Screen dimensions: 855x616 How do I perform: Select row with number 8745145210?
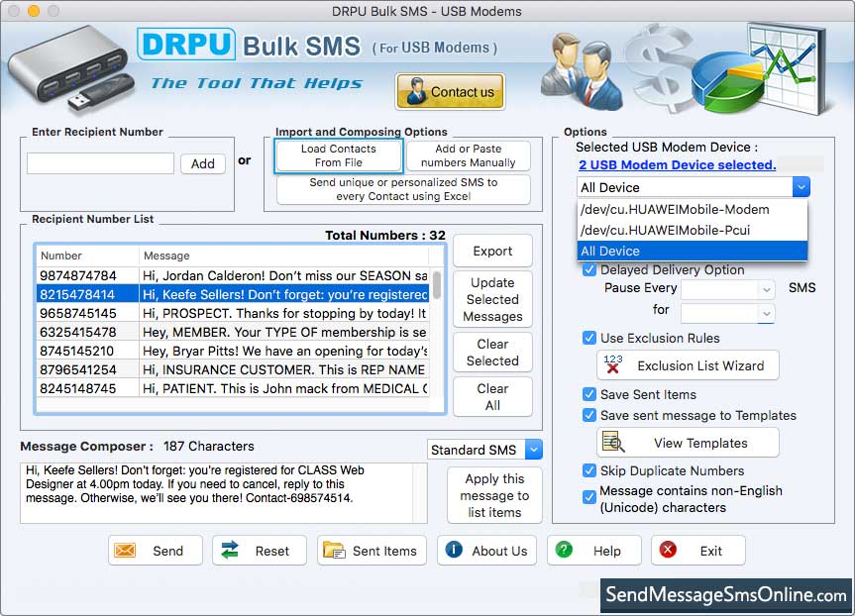234,351
